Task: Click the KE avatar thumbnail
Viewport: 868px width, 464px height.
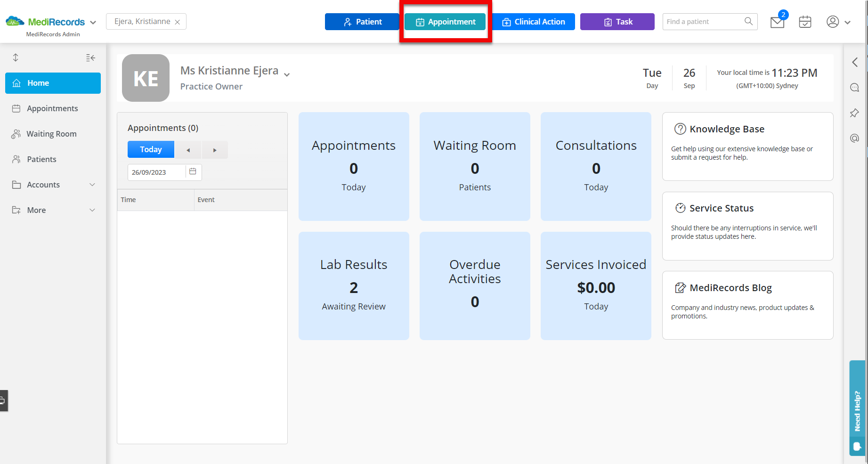Action: point(146,78)
